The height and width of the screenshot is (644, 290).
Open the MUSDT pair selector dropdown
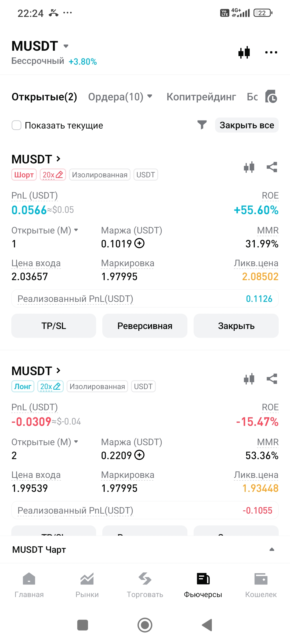pos(66,46)
